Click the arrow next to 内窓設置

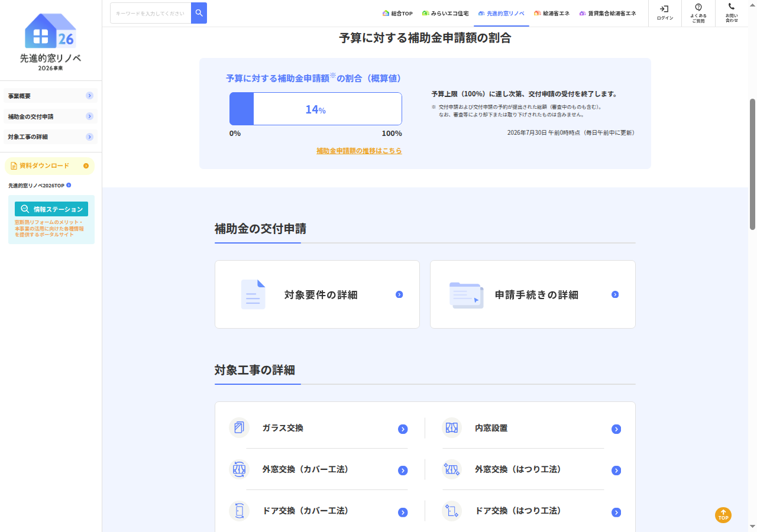[x=616, y=429]
